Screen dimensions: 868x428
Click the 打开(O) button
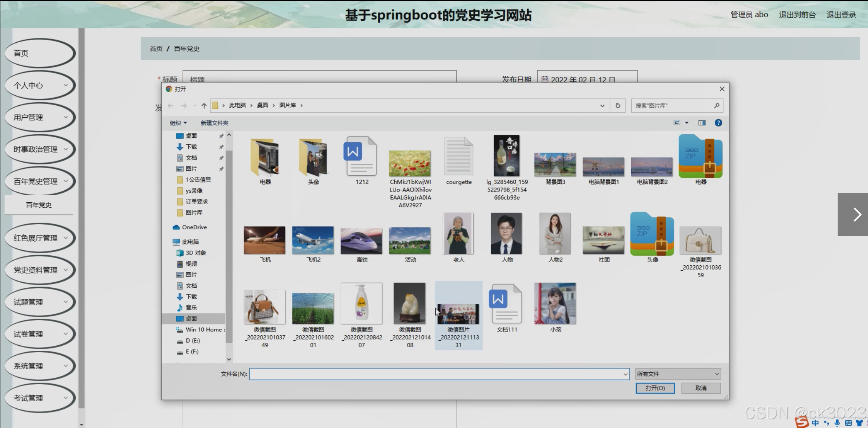pos(655,388)
